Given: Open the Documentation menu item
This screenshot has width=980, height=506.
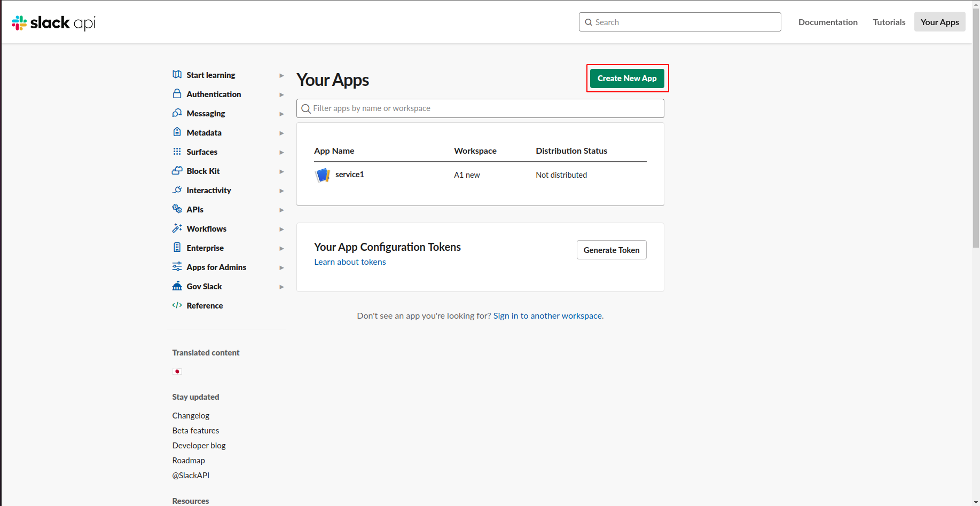Looking at the screenshot, I should pyautogui.click(x=828, y=22).
